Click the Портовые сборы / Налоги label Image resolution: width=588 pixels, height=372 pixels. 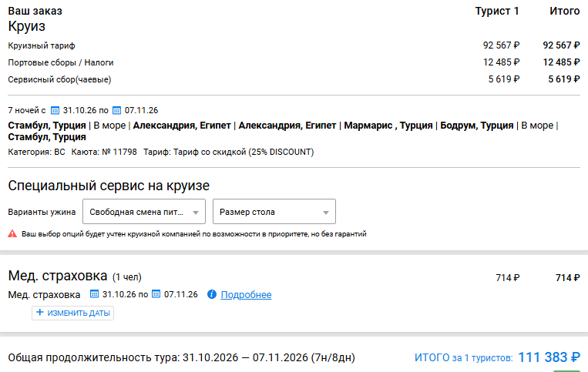pos(61,62)
